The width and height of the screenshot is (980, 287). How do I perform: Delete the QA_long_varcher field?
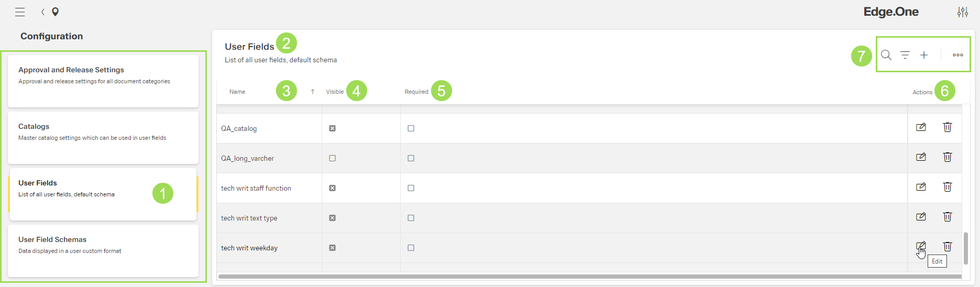(947, 157)
